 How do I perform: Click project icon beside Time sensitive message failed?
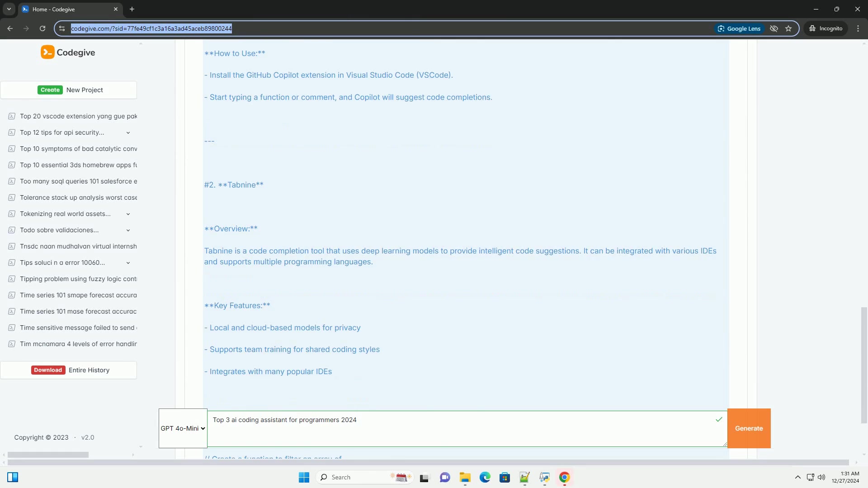[x=12, y=328]
